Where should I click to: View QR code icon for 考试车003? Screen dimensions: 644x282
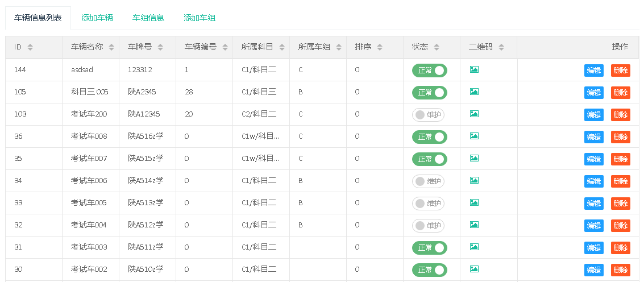click(x=474, y=247)
